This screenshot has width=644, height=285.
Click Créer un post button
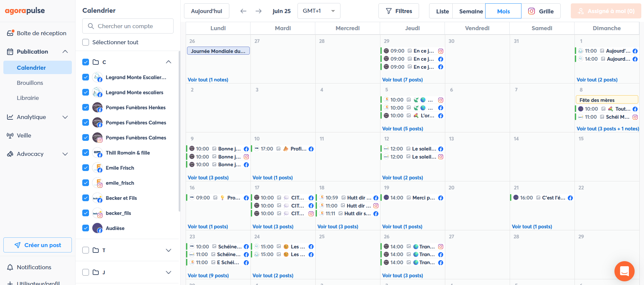tap(38, 245)
